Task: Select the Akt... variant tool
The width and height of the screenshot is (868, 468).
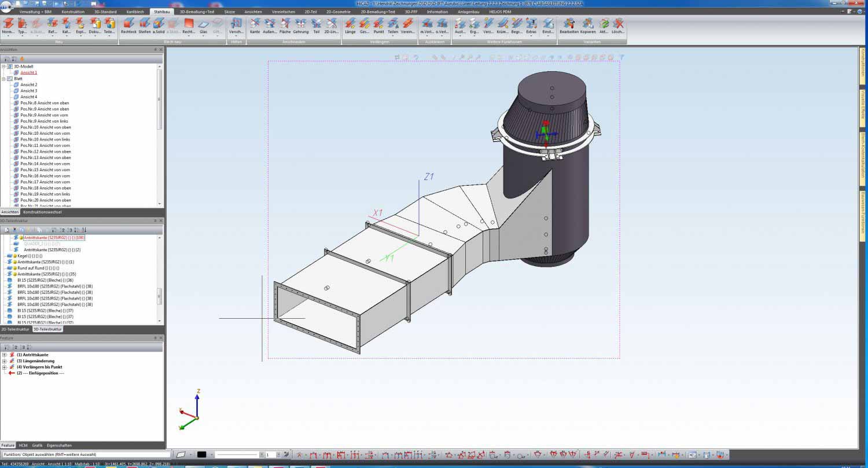Action: (x=604, y=25)
